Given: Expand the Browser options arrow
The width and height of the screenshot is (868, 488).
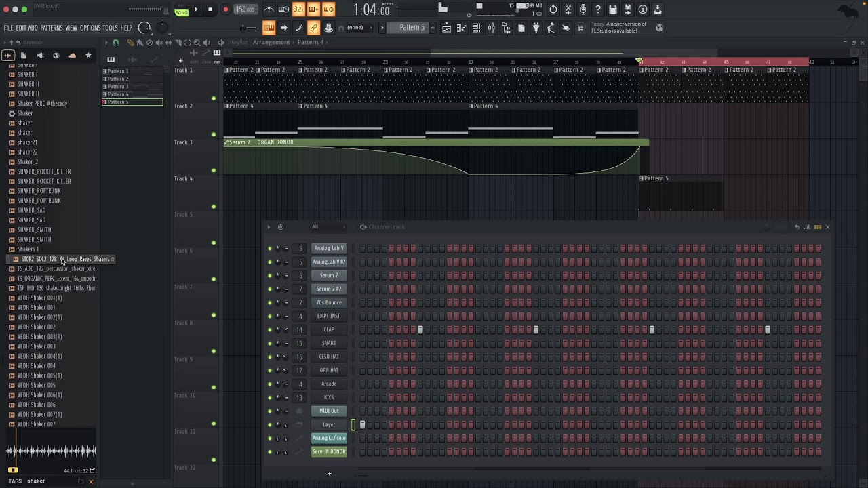Looking at the screenshot, I should click(6, 43).
